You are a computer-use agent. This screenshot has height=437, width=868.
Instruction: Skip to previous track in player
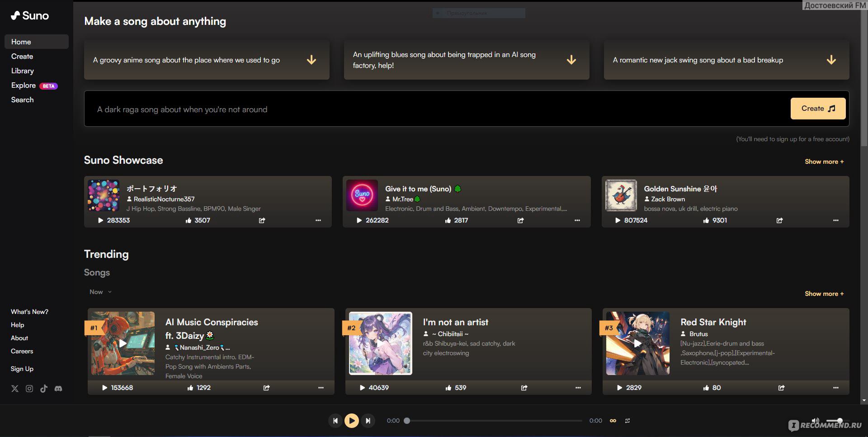click(335, 421)
